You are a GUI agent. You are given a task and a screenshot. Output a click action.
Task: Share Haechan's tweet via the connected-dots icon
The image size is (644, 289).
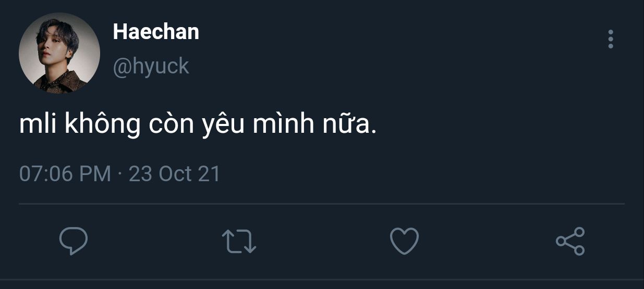pyautogui.click(x=570, y=241)
